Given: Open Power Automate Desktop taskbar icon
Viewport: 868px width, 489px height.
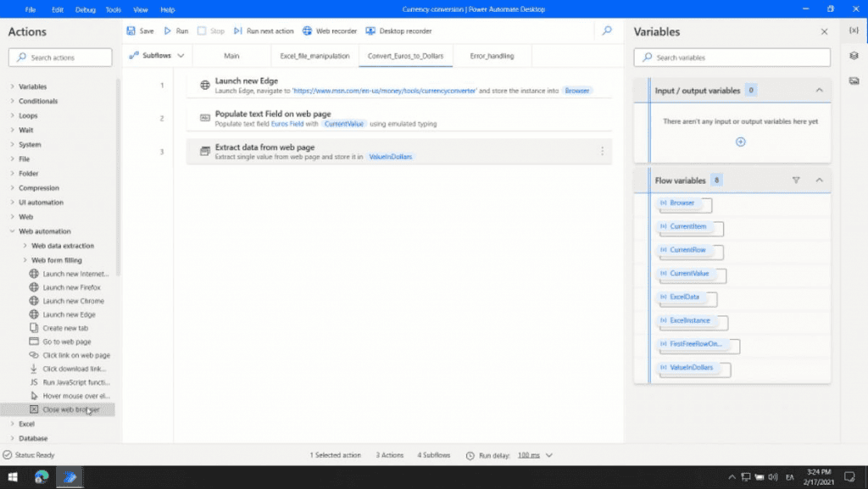Looking at the screenshot, I should [x=70, y=477].
